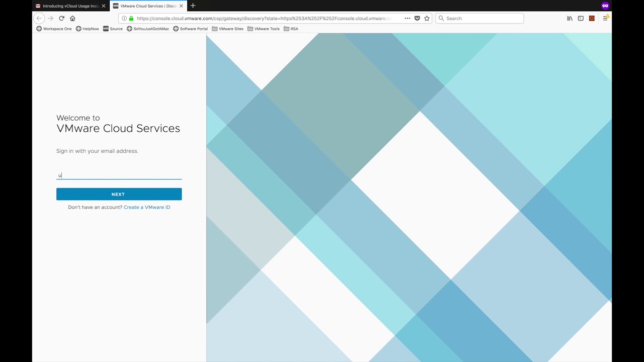Screen dimensions: 644x362
Task: Open the Firefox Library panel
Action: [569, 18]
